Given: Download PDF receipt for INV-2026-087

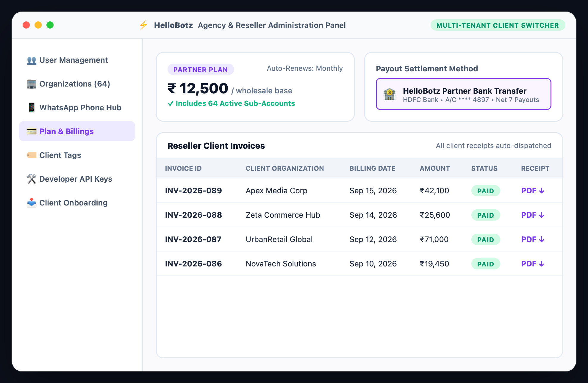Looking at the screenshot, I should click(x=533, y=239).
